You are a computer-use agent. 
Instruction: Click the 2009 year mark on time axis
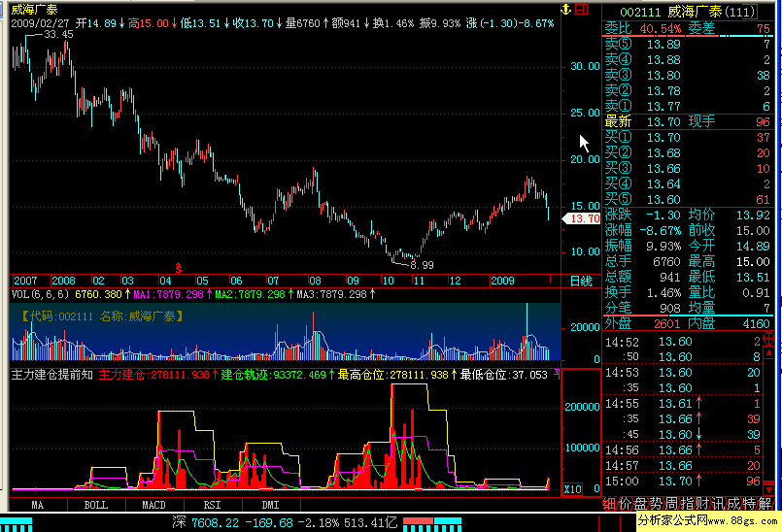click(502, 281)
